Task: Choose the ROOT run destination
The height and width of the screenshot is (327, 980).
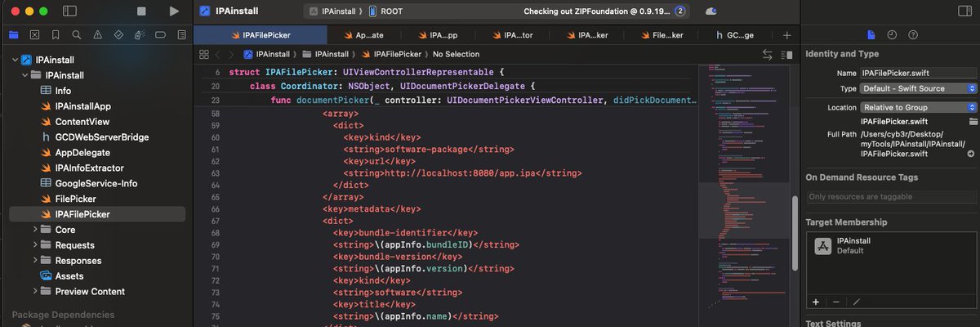Action: pyautogui.click(x=387, y=11)
